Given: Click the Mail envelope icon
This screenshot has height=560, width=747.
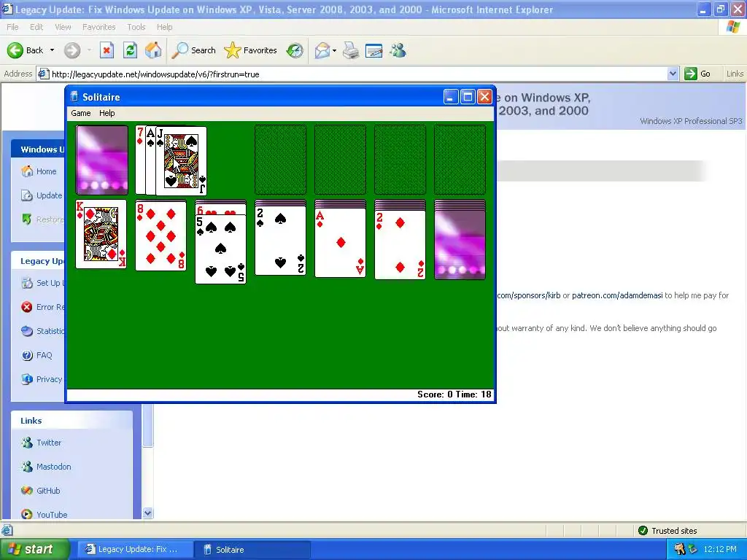Looking at the screenshot, I should (322, 50).
